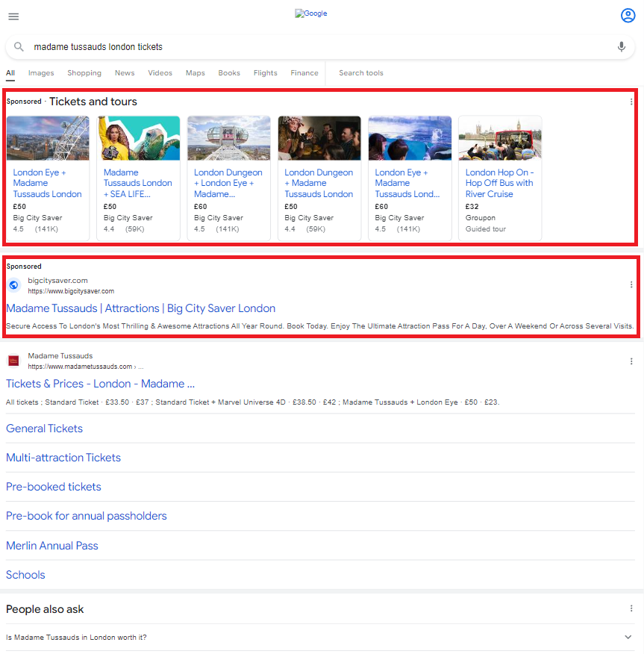Click the microphone voice search icon
This screenshot has height=654, width=644.
tap(621, 47)
